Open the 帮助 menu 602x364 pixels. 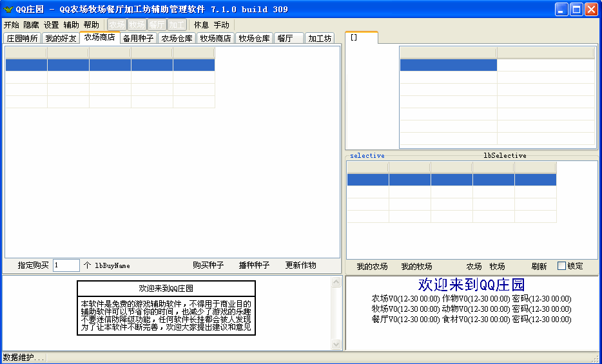[x=91, y=25]
